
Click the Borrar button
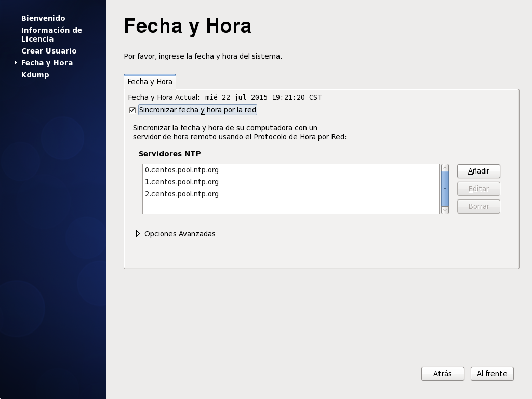click(478, 206)
